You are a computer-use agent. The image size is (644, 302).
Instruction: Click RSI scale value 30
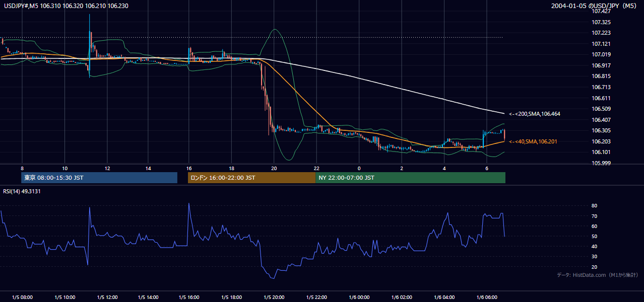click(595, 257)
